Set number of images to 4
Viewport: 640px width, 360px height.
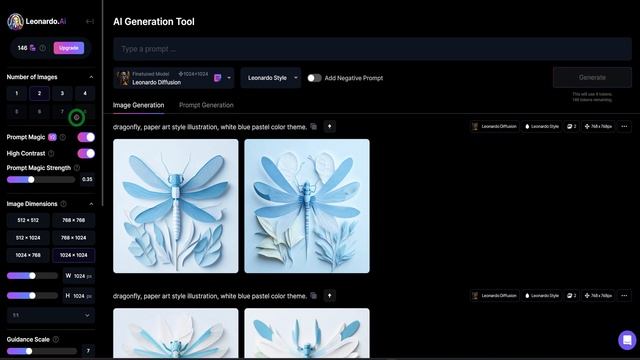(x=85, y=93)
